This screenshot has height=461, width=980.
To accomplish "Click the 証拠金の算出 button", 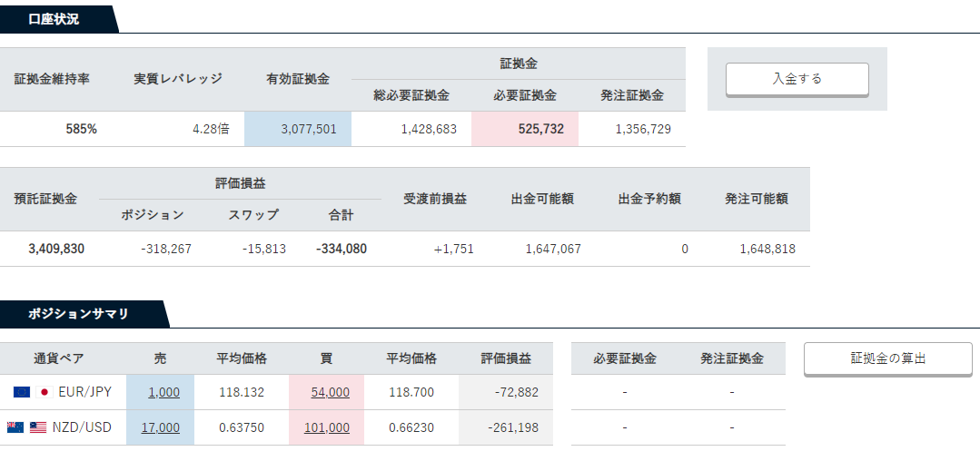I will (x=887, y=358).
